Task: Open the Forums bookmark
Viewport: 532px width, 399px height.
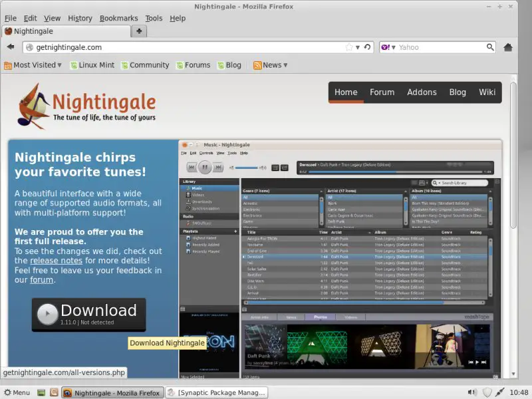Action: point(194,65)
